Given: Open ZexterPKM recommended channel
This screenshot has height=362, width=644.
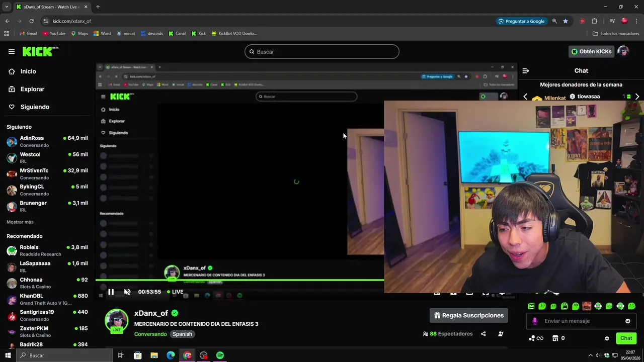Looking at the screenshot, I should [x=48, y=331].
